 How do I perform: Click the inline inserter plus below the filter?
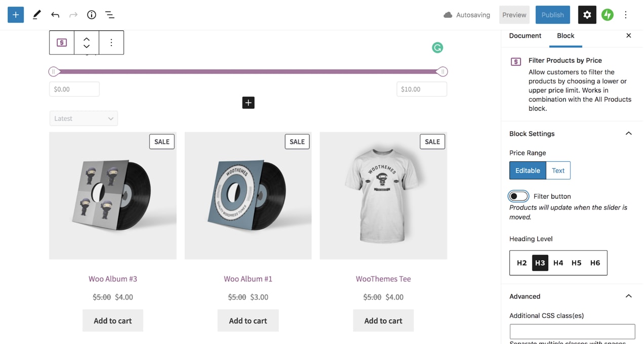pyautogui.click(x=248, y=102)
